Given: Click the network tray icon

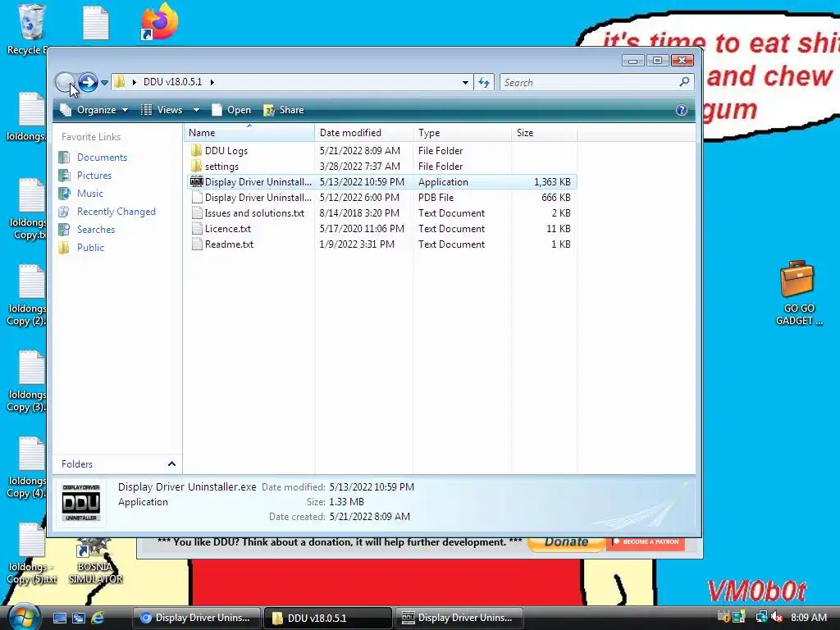Looking at the screenshot, I should point(761,618).
